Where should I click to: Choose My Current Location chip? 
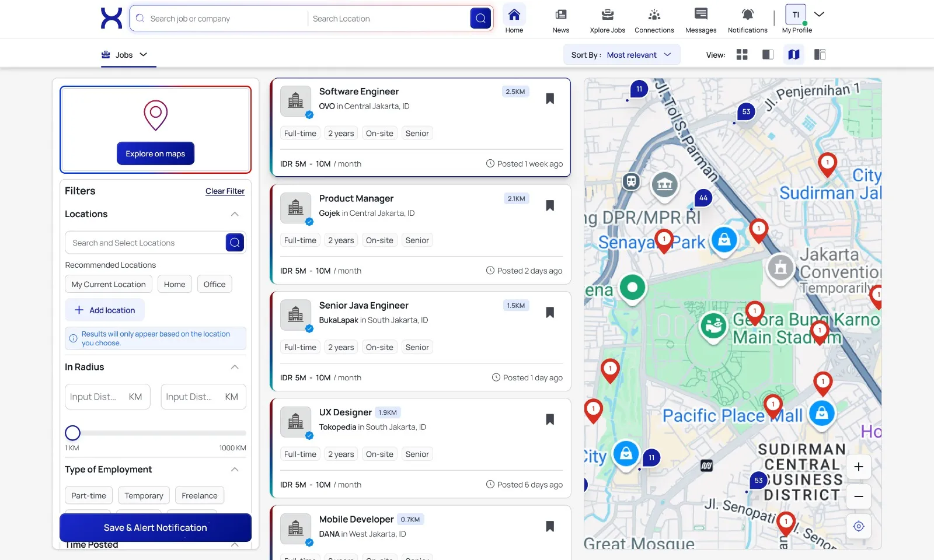pyautogui.click(x=109, y=284)
